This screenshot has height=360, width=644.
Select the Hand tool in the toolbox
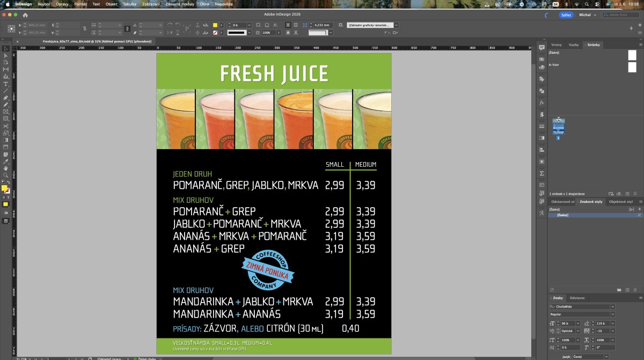click(6, 168)
